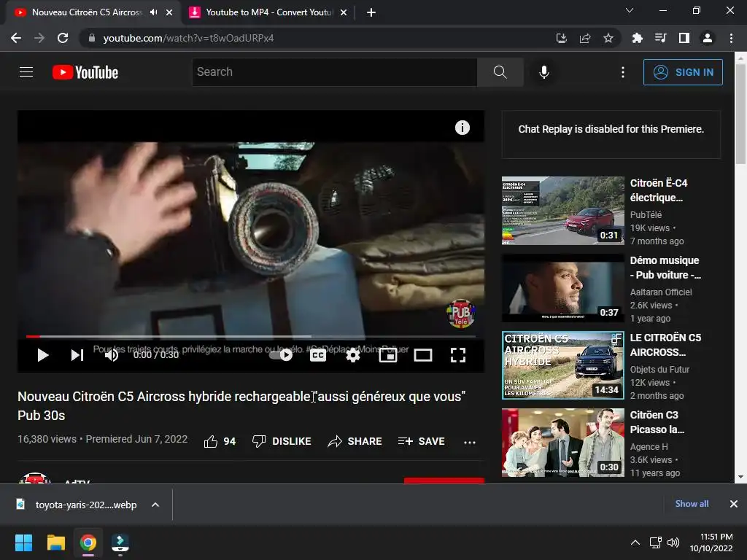The image size is (747, 560).
Task: Open Citroën C3 Picasso video link
Action: 657,422
